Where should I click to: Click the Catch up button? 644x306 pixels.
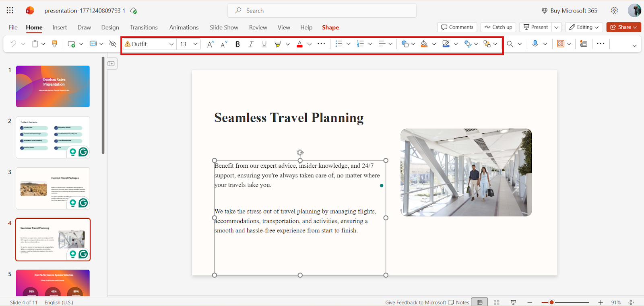498,27
